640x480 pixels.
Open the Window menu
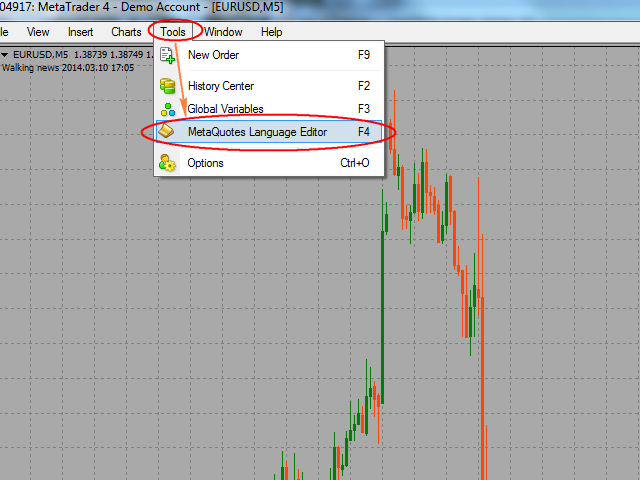point(223,32)
